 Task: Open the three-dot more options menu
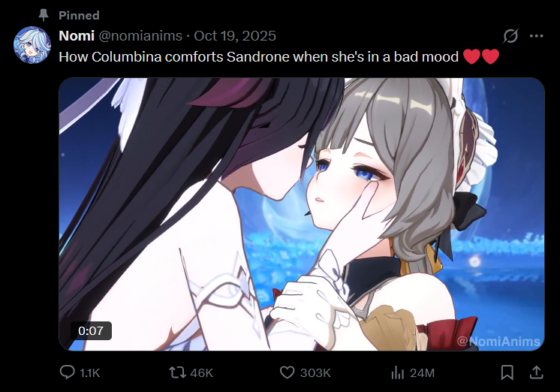[537, 36]
